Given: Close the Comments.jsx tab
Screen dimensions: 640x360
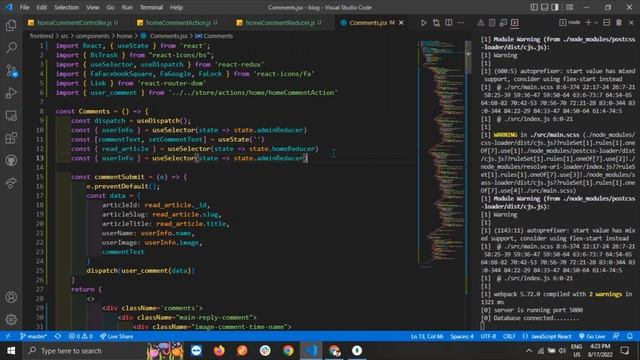Looking at the screenshot, I should 401,23.
